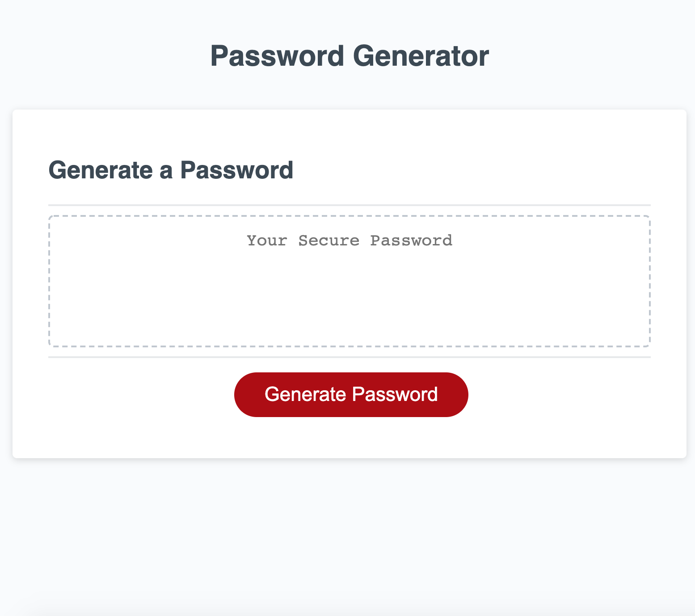The image size is (695, 616).
Task: Focus the Your Secure Password text area
Action: pyautogui.click(x=349, y=281)
